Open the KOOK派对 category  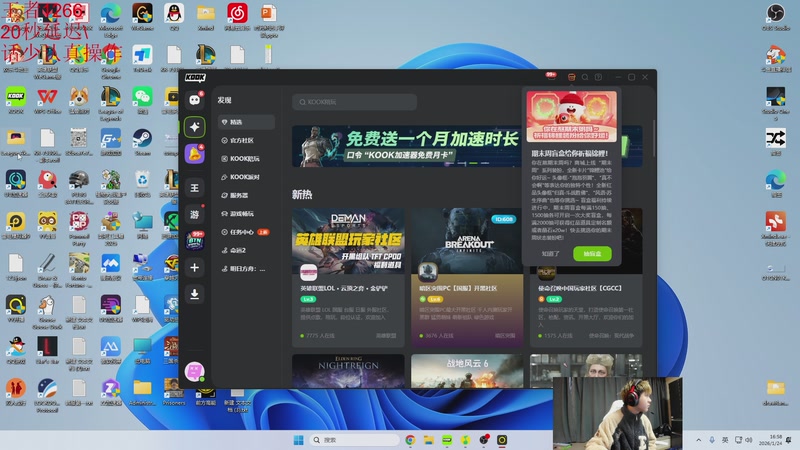click(x=246, y=177)
